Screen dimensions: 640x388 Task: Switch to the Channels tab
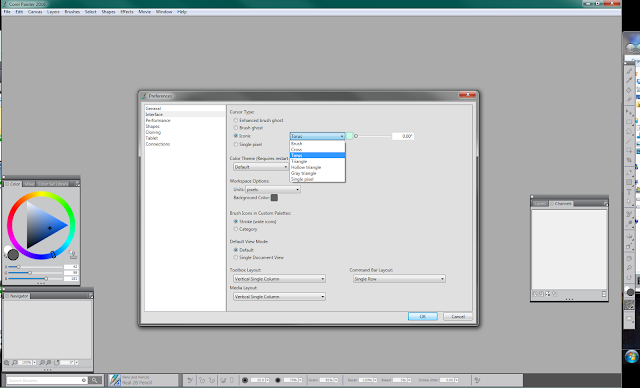coord(561,204)
